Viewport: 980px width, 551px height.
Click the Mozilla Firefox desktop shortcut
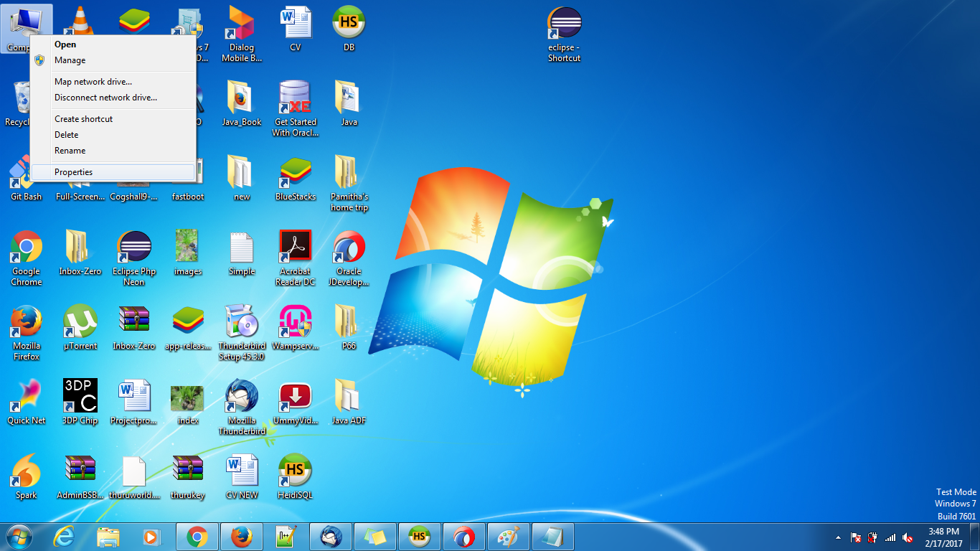pyautogui.click(x=27, y=332)
